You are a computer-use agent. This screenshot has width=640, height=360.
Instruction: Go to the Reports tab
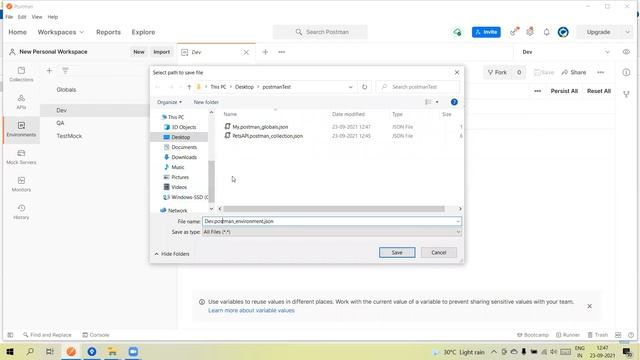[108, 32]
